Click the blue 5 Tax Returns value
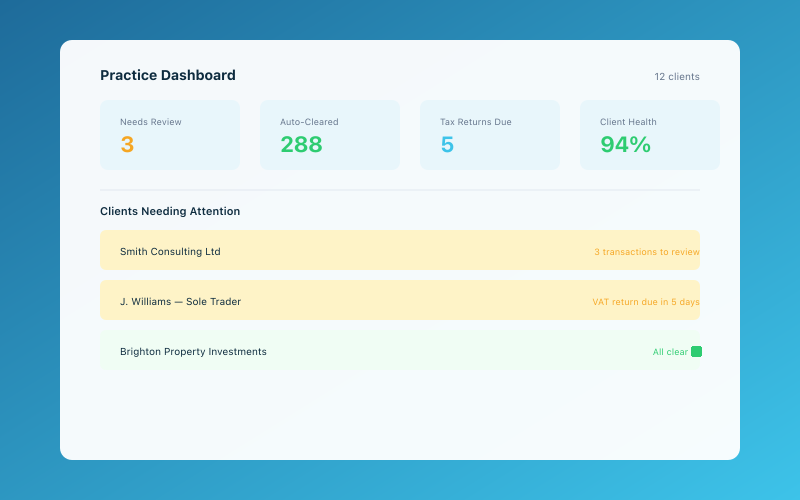800x500 pixels. pos(447,144)
